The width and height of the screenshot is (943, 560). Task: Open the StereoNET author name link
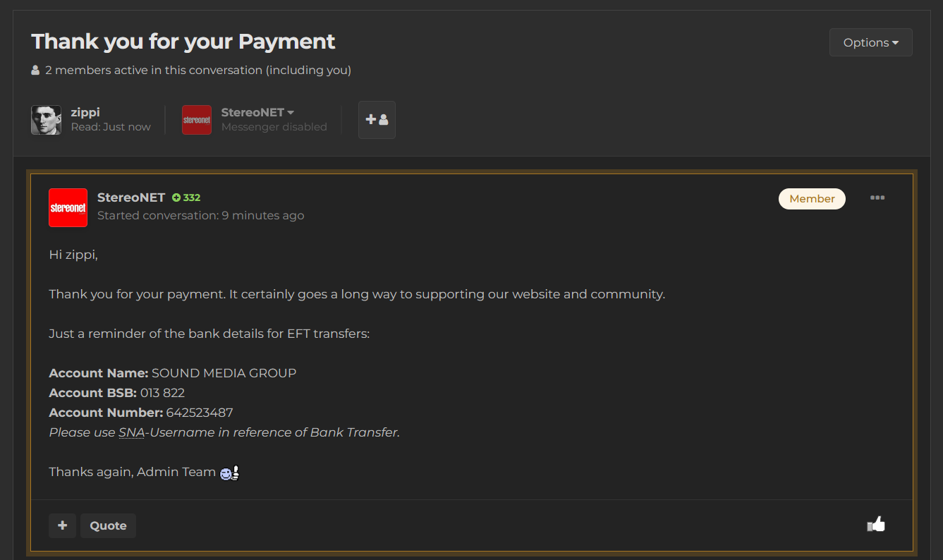click(x=131, y=197)
